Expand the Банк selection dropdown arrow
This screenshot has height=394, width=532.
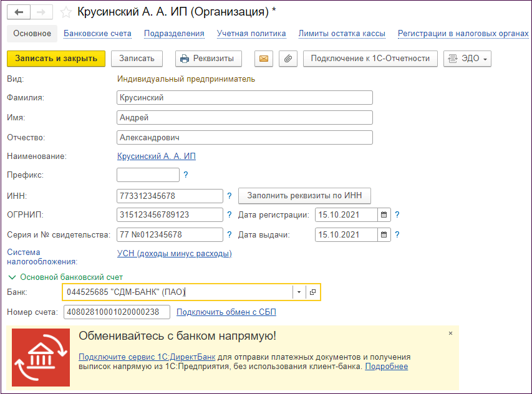[299, 292]
